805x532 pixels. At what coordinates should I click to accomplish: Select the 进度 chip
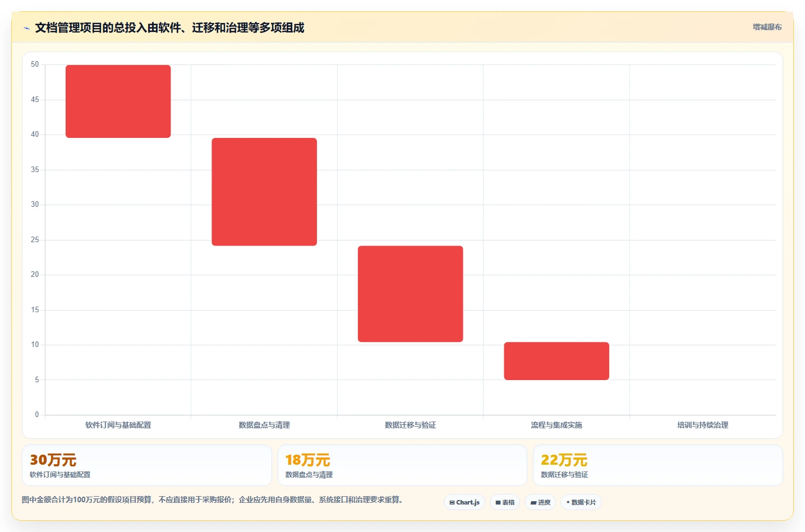(x=540, y=502)
